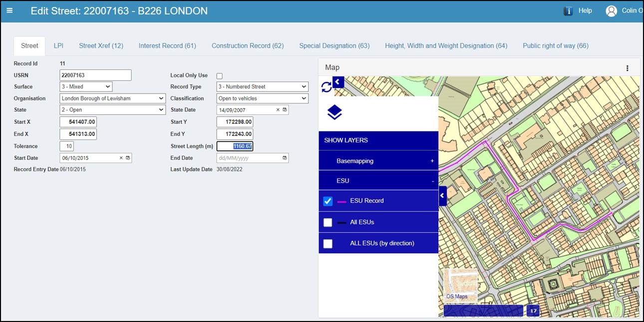
Task: Clear the Start Date value
Action: 121,158
